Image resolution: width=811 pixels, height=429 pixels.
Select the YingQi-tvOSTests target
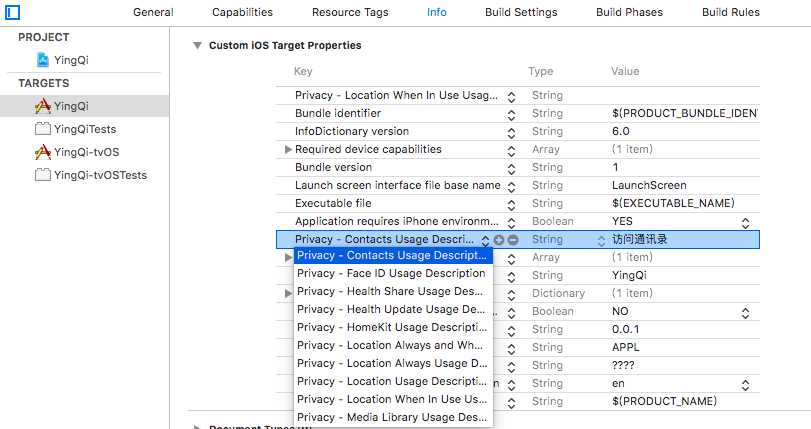[x=100, y=175]
